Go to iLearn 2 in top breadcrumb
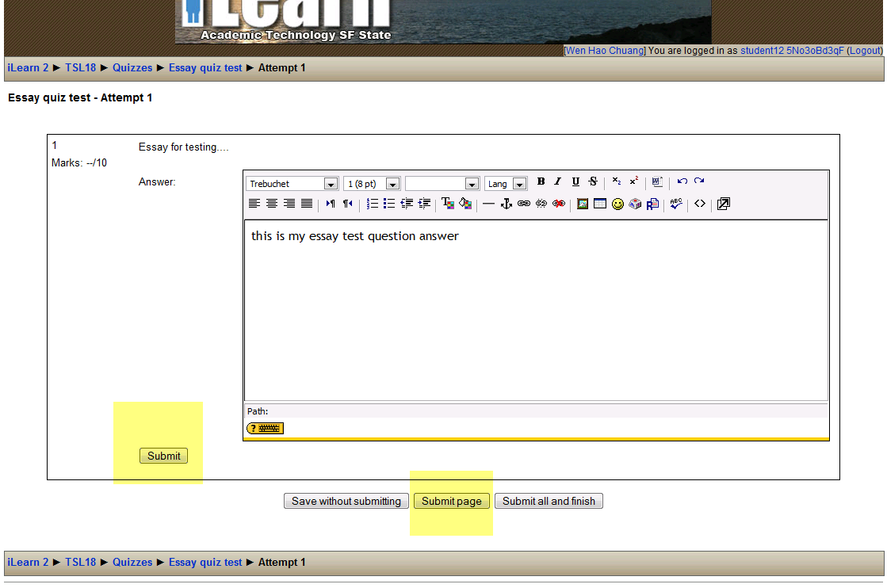 (28, 68)
